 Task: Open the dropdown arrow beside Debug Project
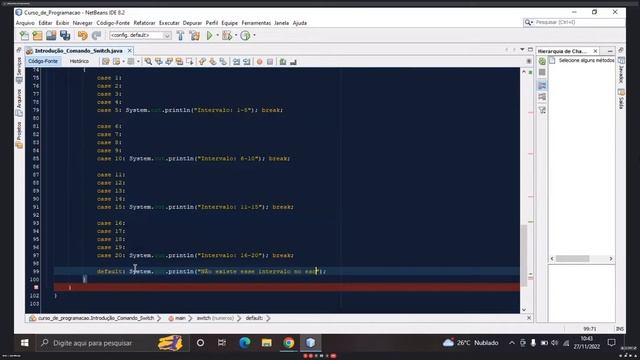coord(236,36)
